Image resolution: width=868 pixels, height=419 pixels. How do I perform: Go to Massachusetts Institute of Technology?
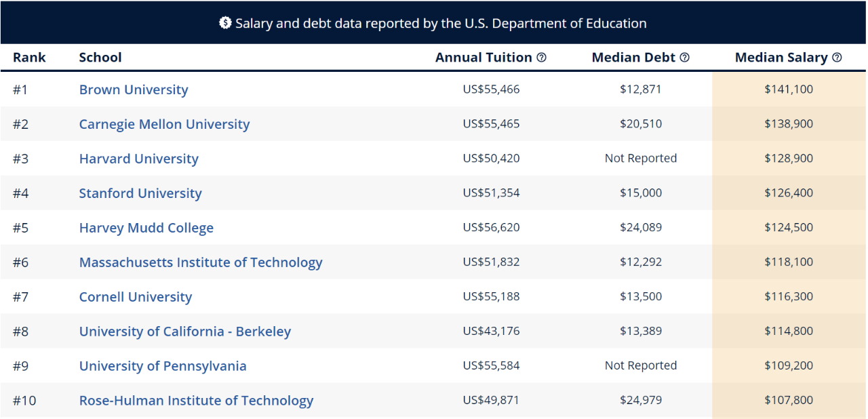point(201,262)
